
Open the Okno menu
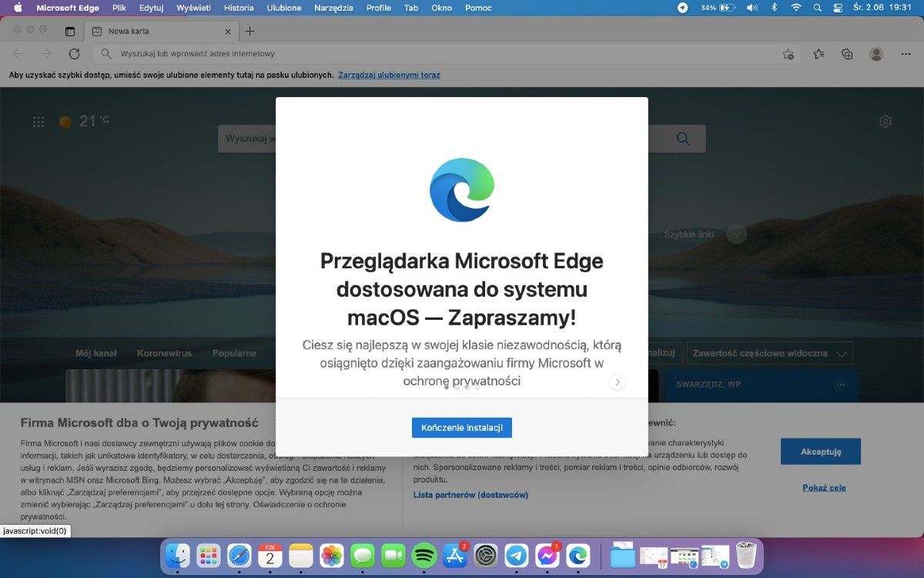click(x=441, y=8)
